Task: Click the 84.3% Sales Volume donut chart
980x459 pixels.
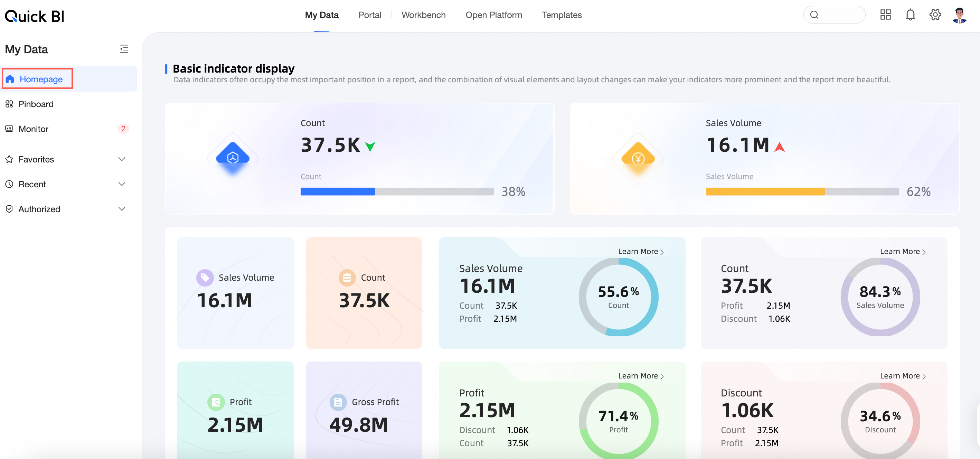Action: click(x=880, y=297)
